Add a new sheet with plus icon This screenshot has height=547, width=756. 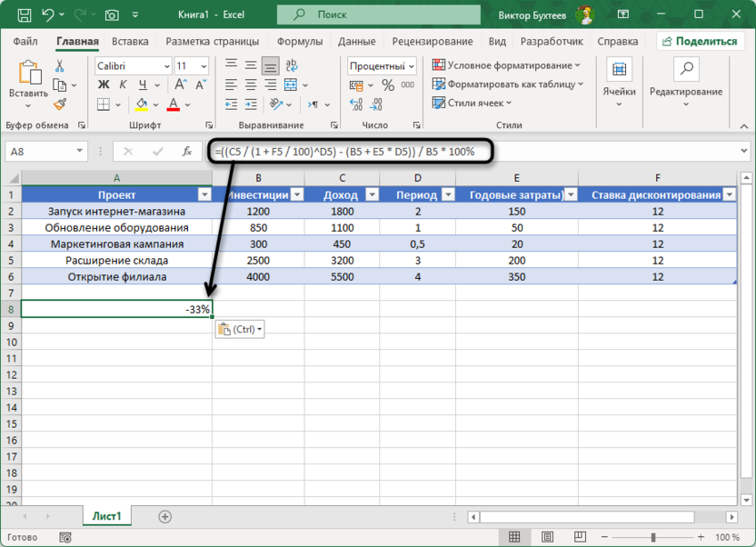tap(164, 516)
